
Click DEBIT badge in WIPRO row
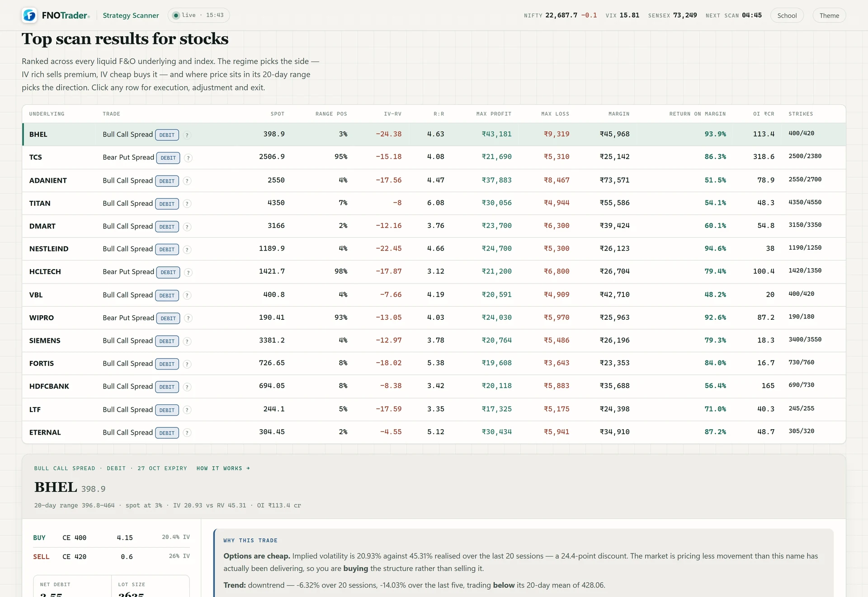pos(168,318)
